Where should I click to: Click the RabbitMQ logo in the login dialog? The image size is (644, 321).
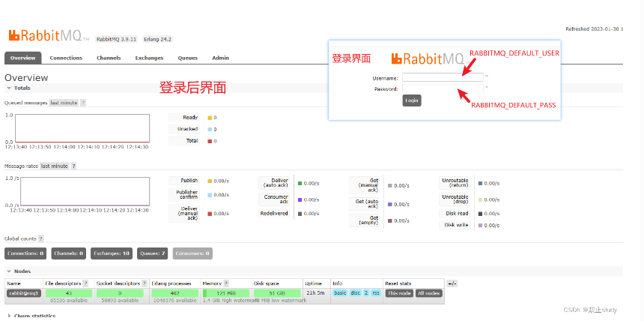430,58
